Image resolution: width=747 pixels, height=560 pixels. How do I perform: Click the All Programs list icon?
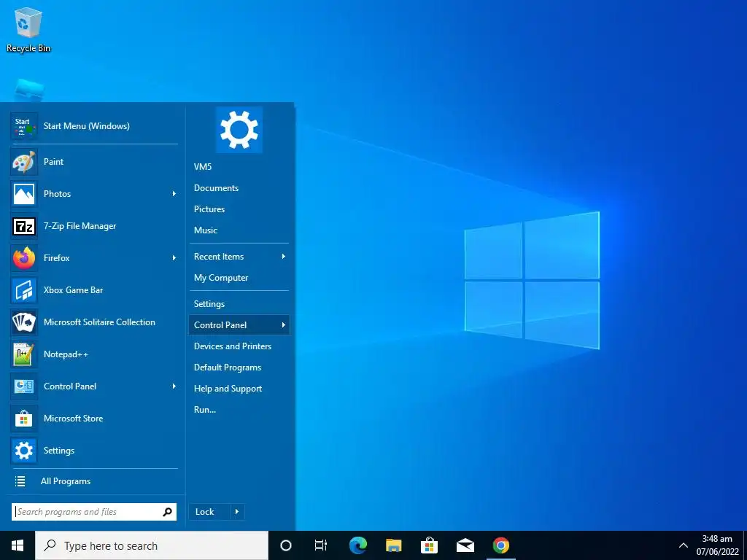(x=20, y=481)
